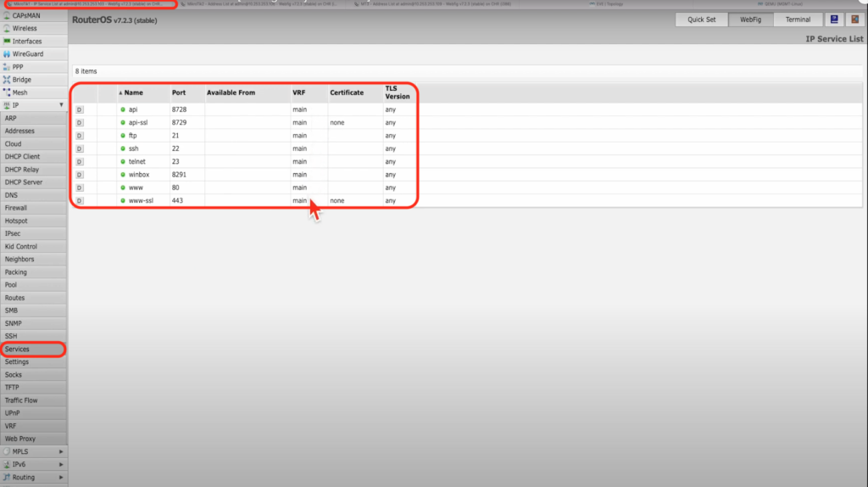Image resolution: width=868 pixels, height=487 pixels.
Task: Open the DHCP Server menu item
Action: (24, 182)
